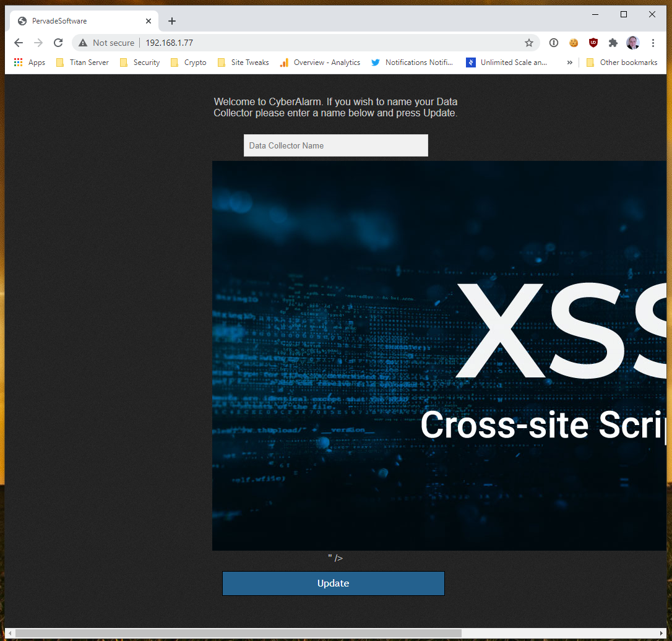This screenshot has width=672, height=641.
Task: Open Chrome's three-dot menu
Action: click(x=653, y=43)
